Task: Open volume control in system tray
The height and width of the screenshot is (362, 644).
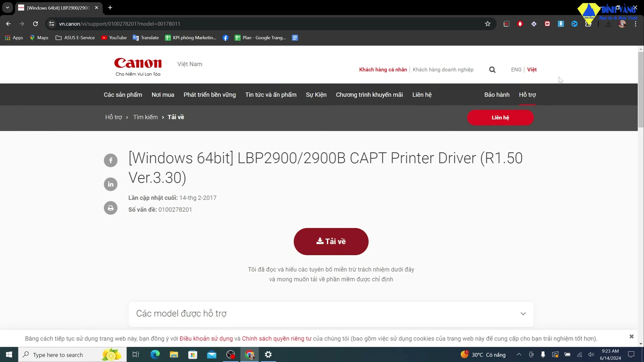Action: 591,354
